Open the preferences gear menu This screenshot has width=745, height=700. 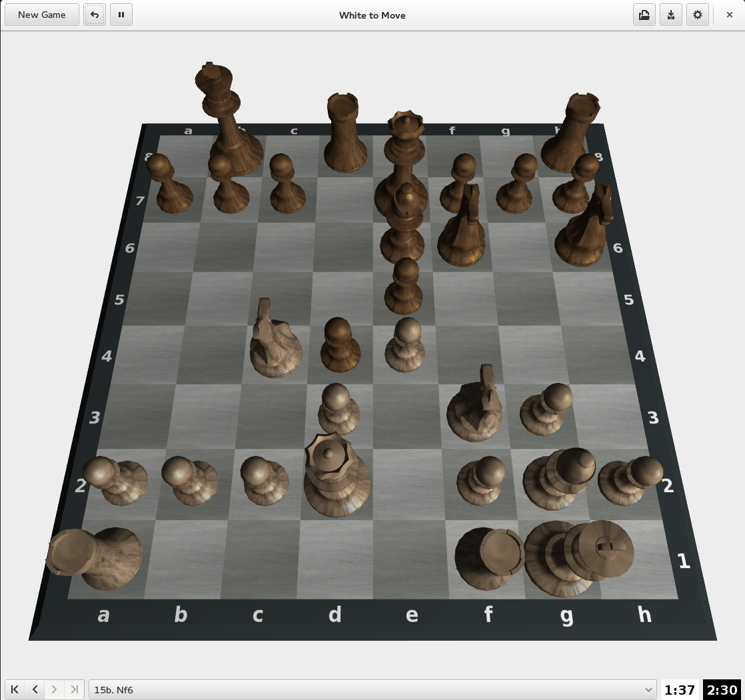(697, 15)
